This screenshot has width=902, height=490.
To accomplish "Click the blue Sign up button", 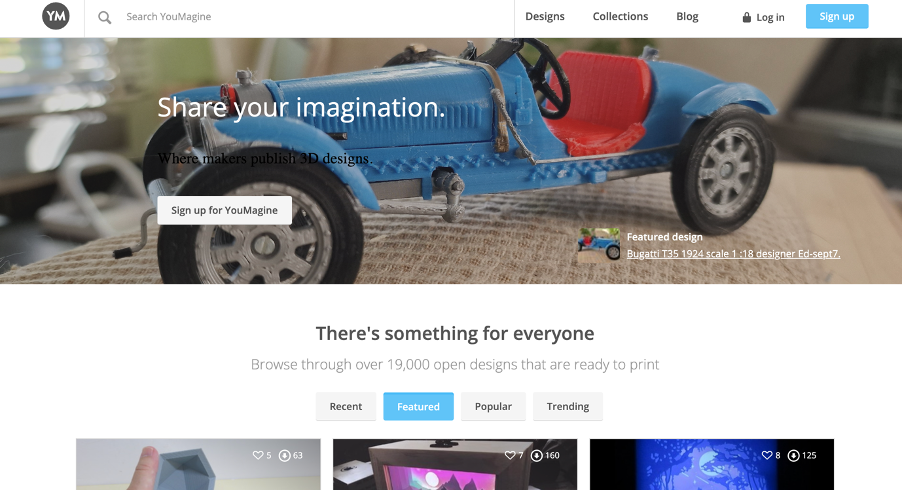I will tap(837, 16).
